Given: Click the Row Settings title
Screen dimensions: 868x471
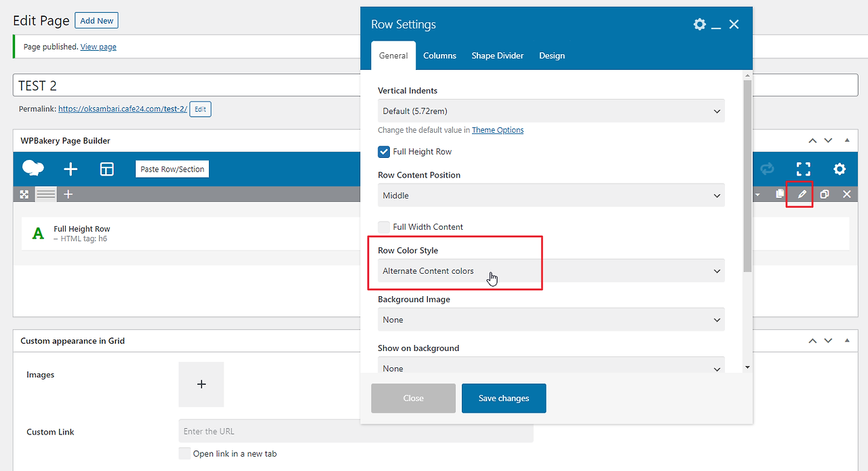Looking at the screenshot, I should 403,24.
